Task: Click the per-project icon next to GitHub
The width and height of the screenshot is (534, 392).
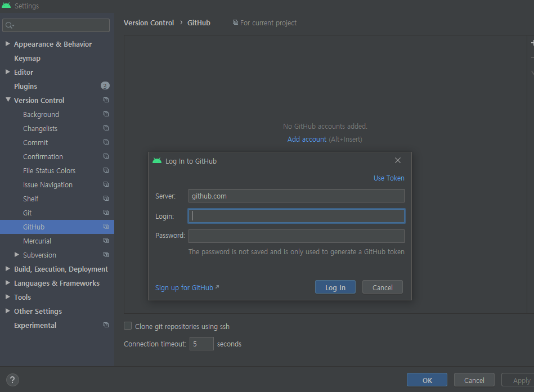Action: (106, 227)
